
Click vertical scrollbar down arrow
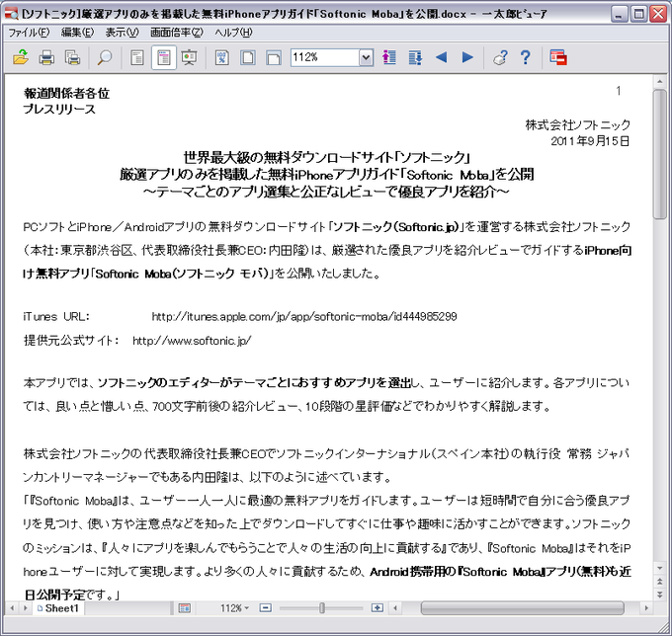tap(659, 568)
